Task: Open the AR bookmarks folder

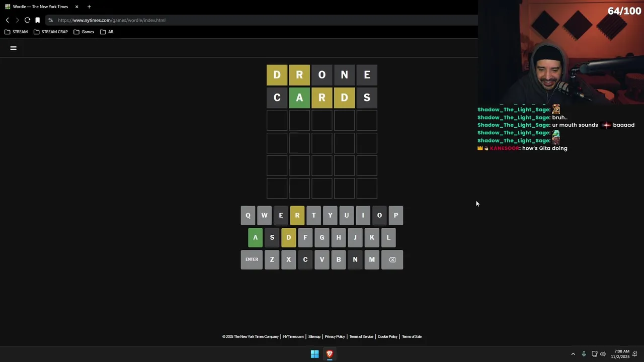Action: click(x=107, y=32)
